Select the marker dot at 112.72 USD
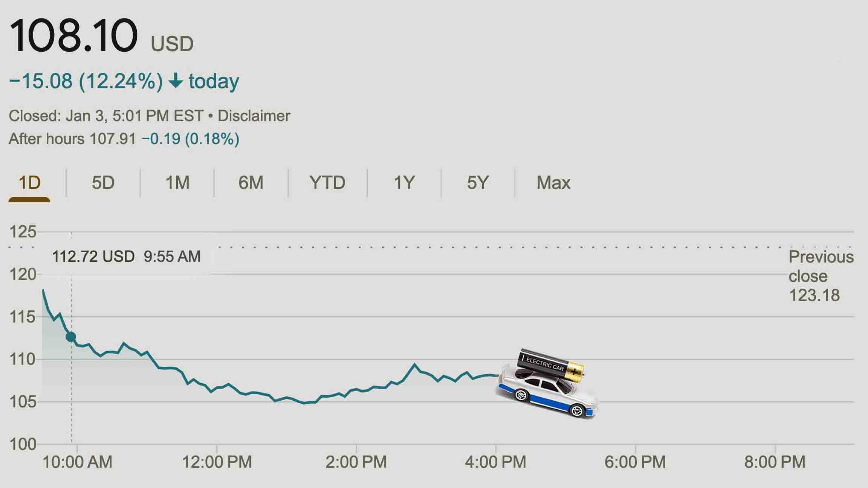Image resolution: width=868 pixels, height=488 pixels. 71,337
